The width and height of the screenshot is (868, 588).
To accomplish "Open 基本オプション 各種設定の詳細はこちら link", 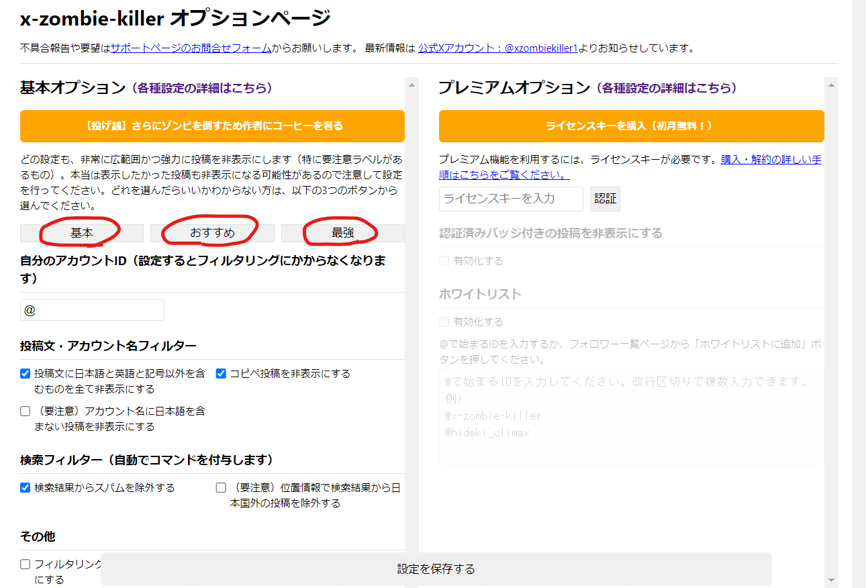I will (x=202, y=88).
